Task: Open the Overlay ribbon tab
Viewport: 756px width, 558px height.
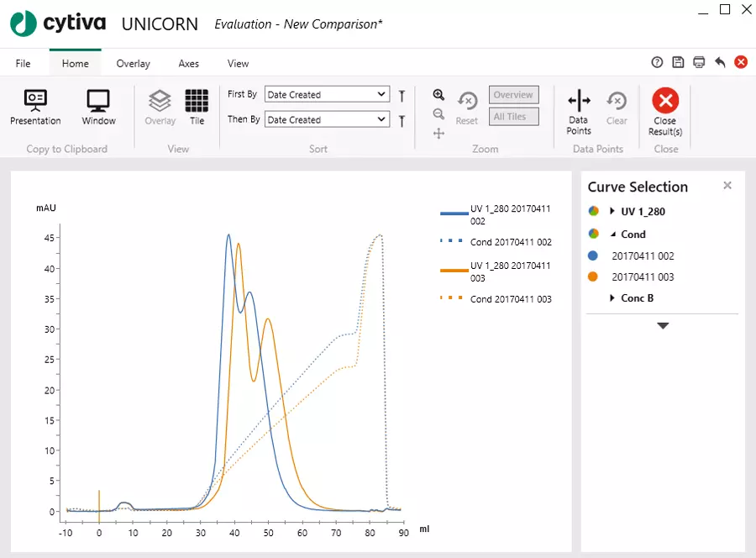Action: pos(133,63)
